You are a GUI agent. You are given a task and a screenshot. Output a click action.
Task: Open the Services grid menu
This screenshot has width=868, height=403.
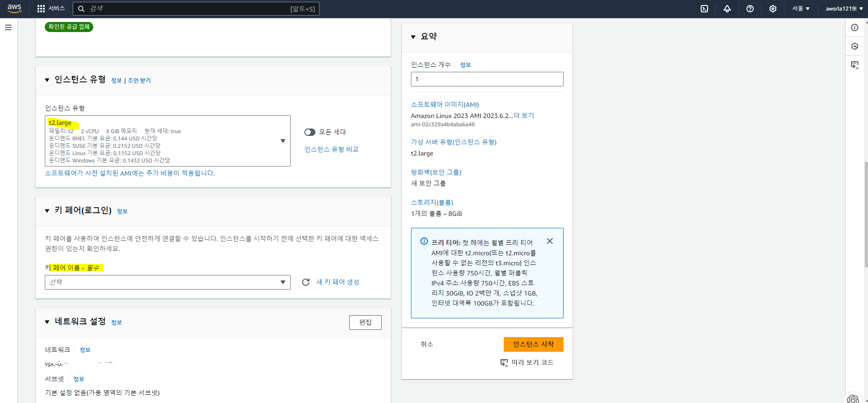tap(51, 9)
